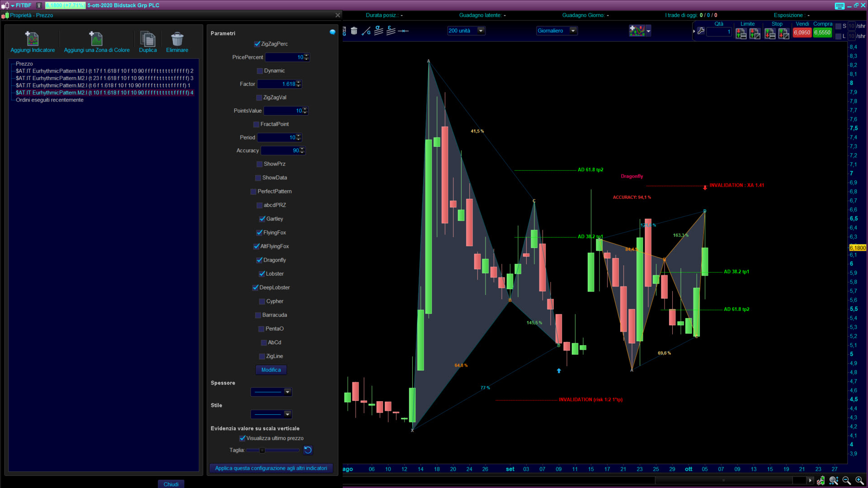This screenshot has height=488, width=868.
Task: Click the add indicator chart icon in toolbar
Action: click(637, 31)
